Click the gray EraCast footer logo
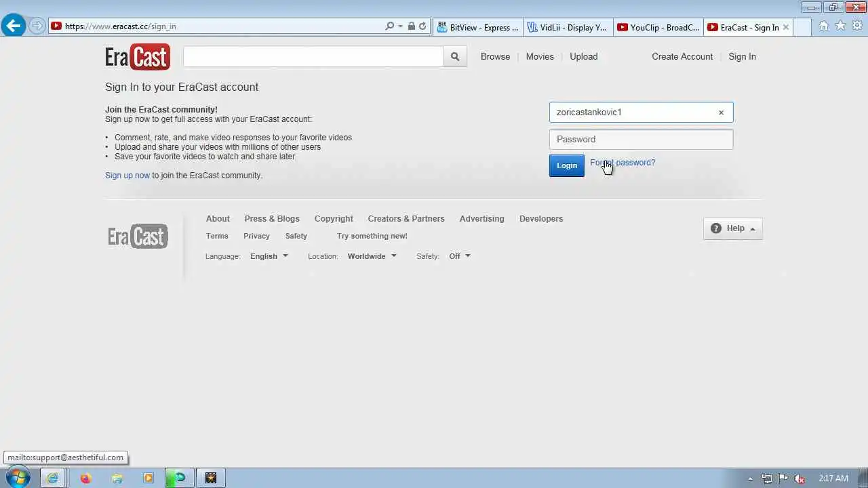 point(138,237)
